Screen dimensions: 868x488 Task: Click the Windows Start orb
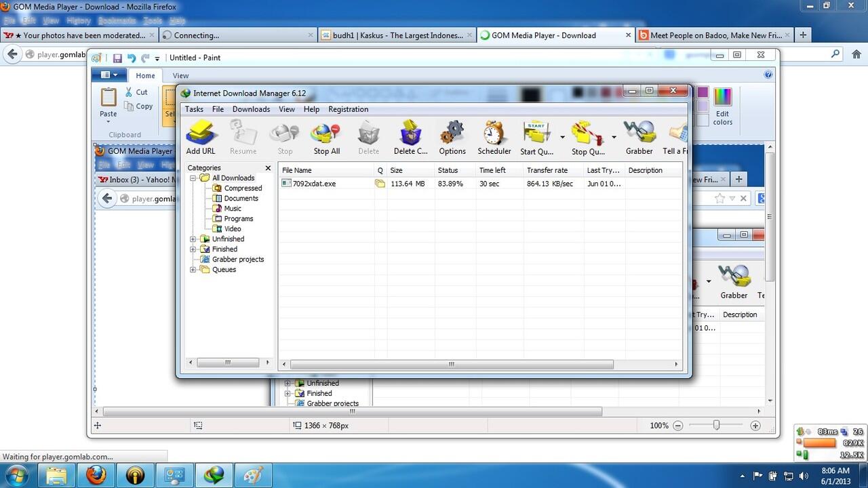(x=16, y=474)
